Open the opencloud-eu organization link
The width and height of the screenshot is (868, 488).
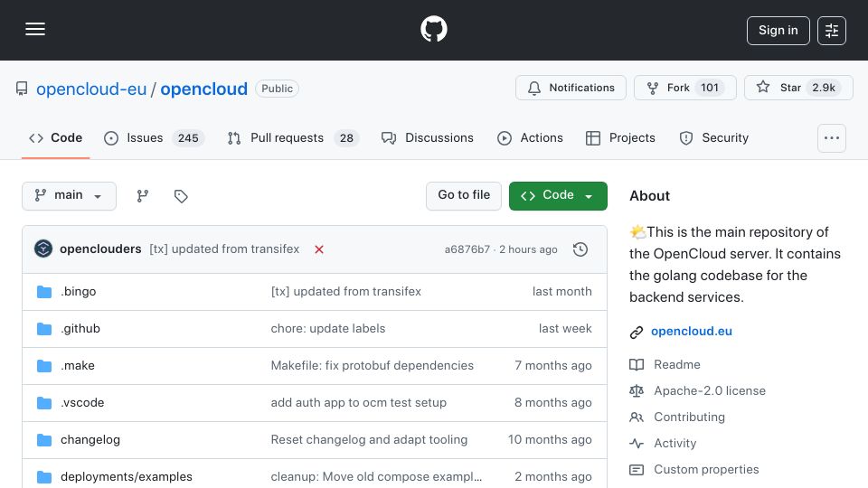(x=91, y=89)
